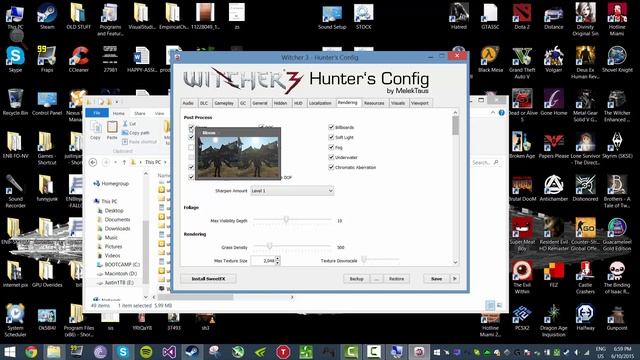The height and width of the screenshot is (360, 640).
Task: Open the Skype desktop icon
Action: point(15,59)
